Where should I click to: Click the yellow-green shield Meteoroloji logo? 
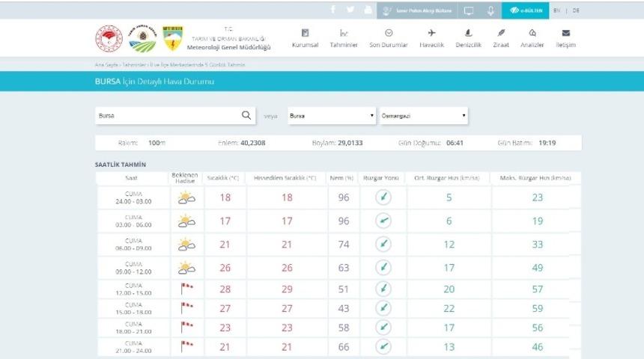tap(173, 38)
